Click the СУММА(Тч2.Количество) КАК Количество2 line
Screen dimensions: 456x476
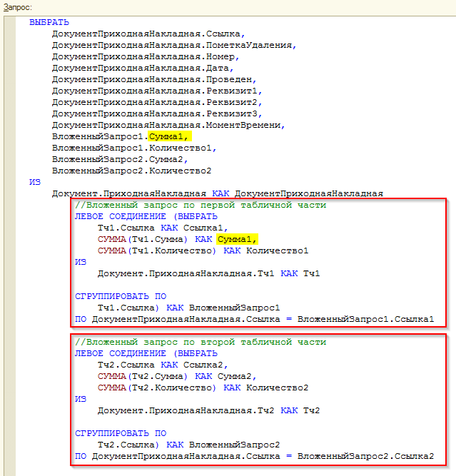203,388
